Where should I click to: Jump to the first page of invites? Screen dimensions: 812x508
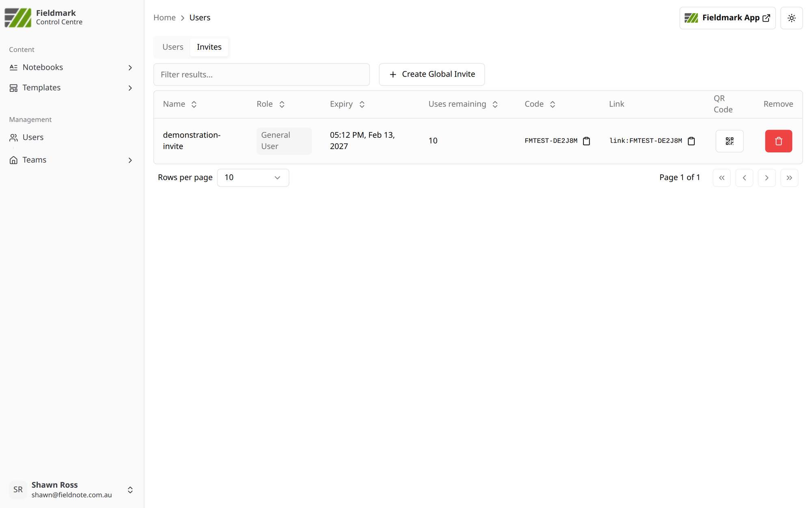[721, 178]
